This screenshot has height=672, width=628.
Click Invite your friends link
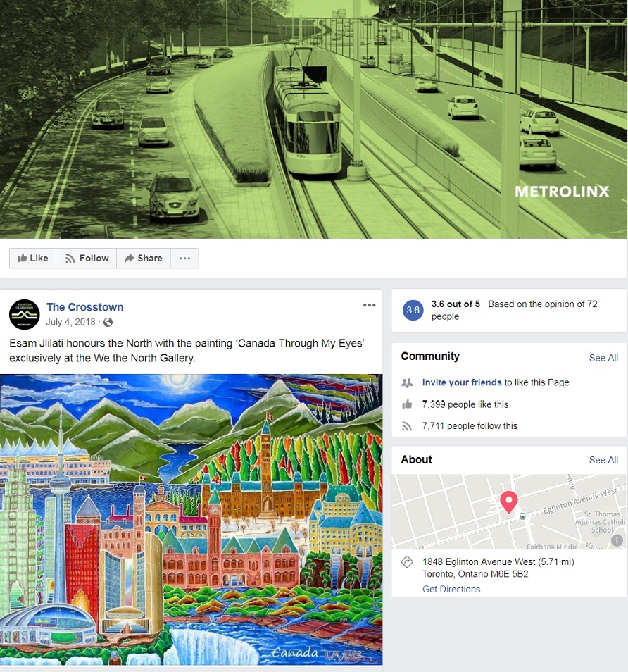coord(462,382)
